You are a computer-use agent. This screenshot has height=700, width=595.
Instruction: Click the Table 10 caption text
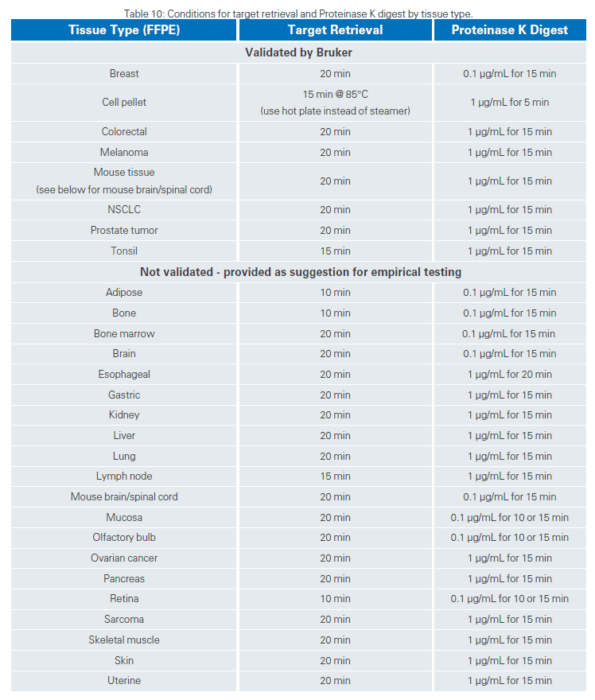pyautogui.click(x=298, y=14)
